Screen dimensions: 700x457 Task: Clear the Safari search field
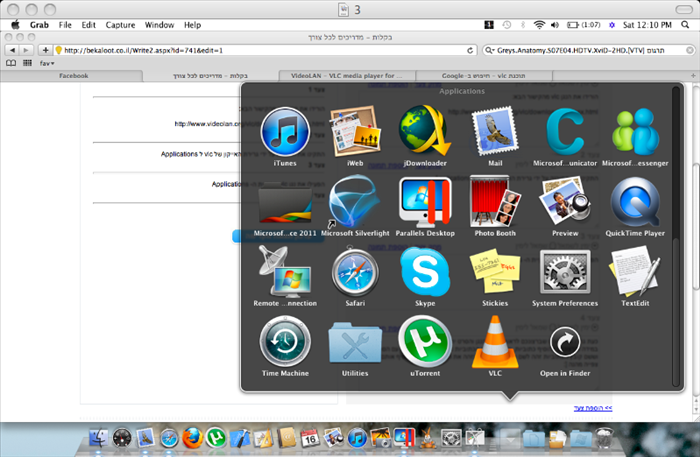point(689,50)
